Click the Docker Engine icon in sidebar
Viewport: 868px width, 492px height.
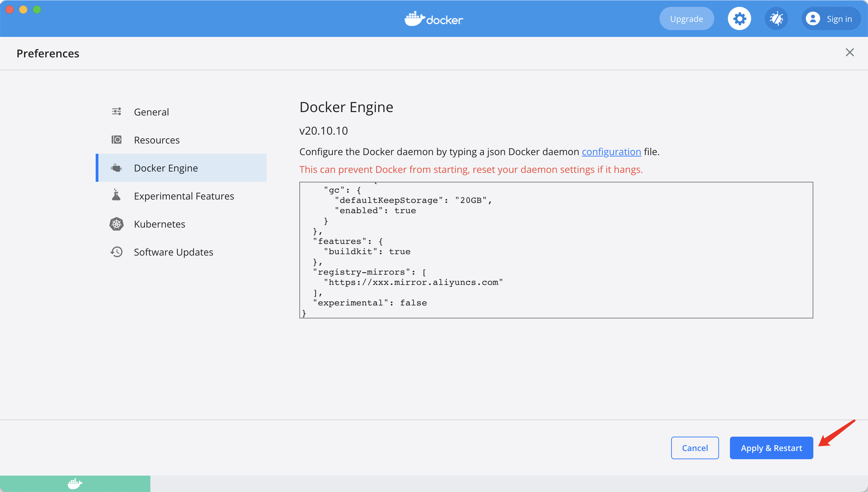pyautogui.click(x=117, y=168)
